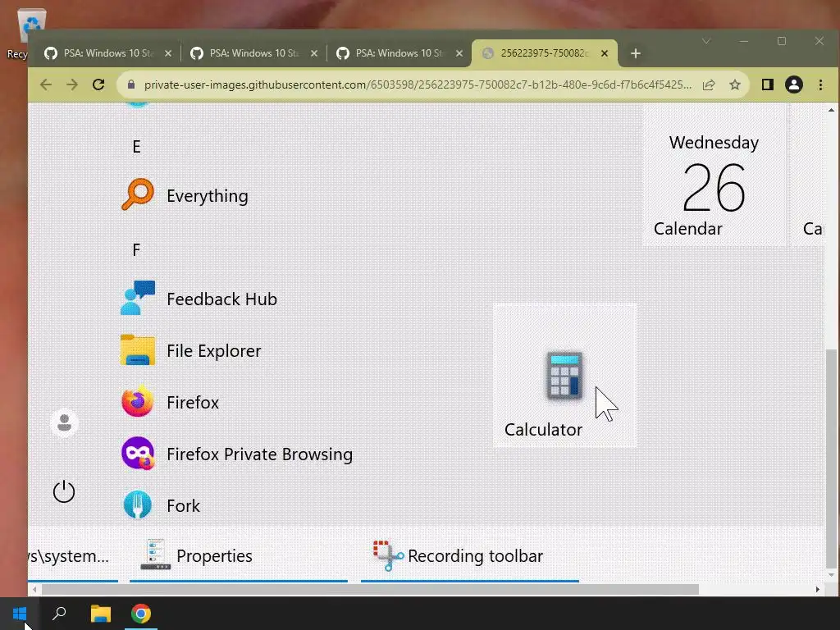The width and height of the screenshot is (840, 630).
Task: Click the vertical scrollbar thumb
Action: pyautogui.click(x=830, y=459)
